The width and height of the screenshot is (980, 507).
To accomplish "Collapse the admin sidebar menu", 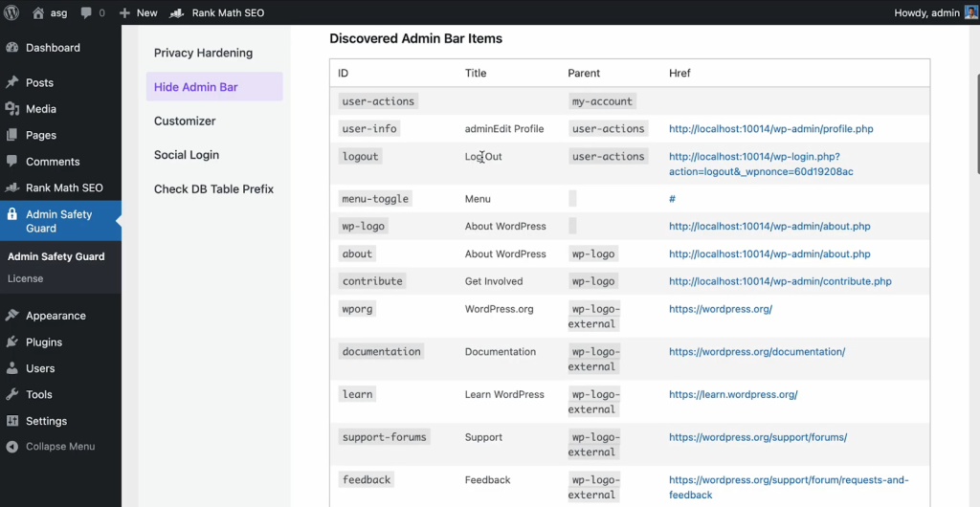I will (x=59, y=447).
